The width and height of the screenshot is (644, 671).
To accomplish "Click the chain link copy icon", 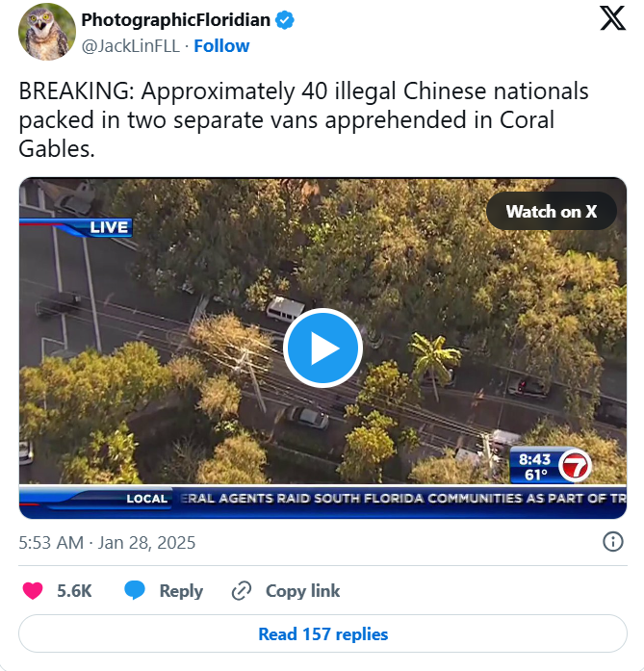I will (242, 591).
